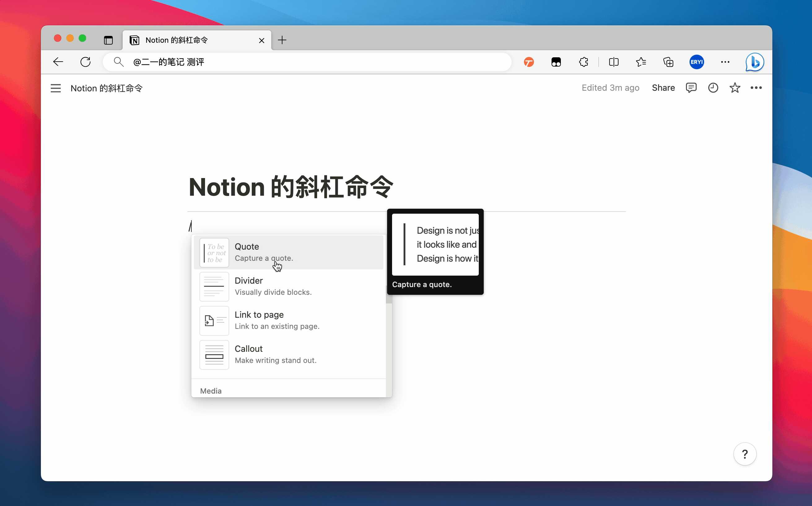Click the Edited 3m ago text

coord(610,88)
